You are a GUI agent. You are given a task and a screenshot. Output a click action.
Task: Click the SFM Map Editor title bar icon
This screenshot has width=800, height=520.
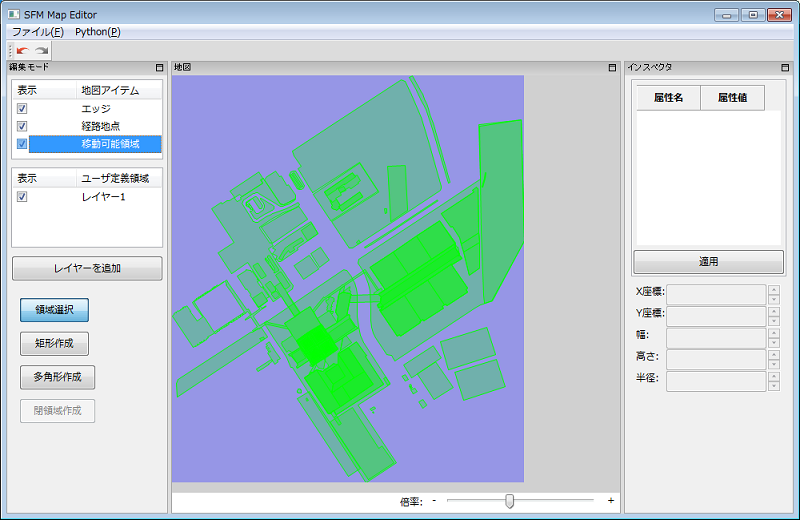pyautogui.click(x=13, y=15)
